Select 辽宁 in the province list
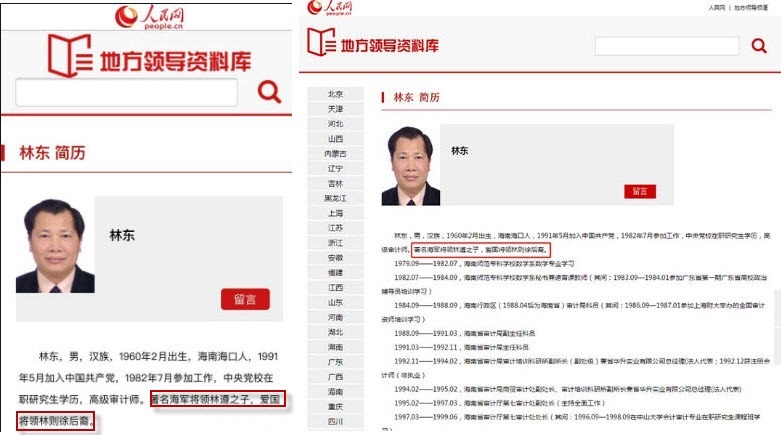The image size is (781, 435). coord(335,169)
